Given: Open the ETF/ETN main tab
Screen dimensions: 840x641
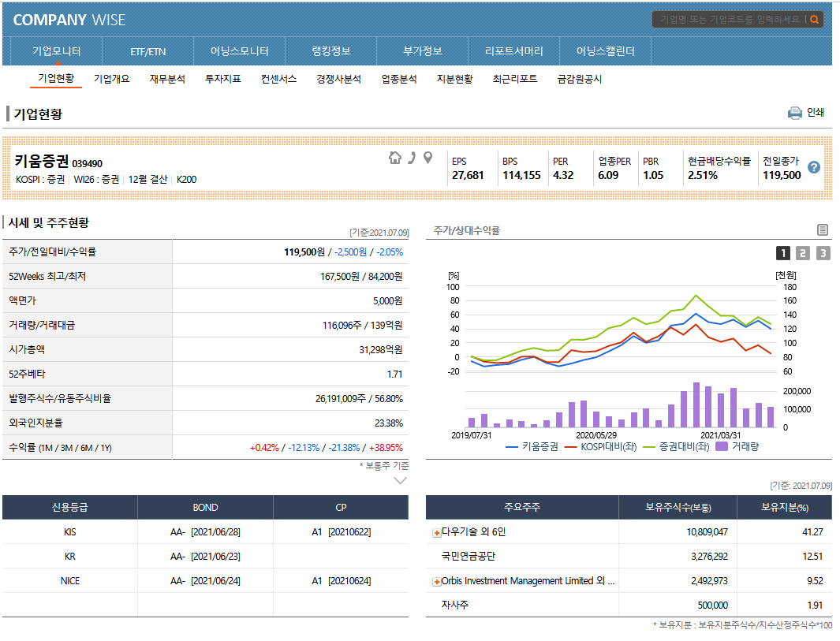Looking at the screenshot, I should (x=147, y=51).
